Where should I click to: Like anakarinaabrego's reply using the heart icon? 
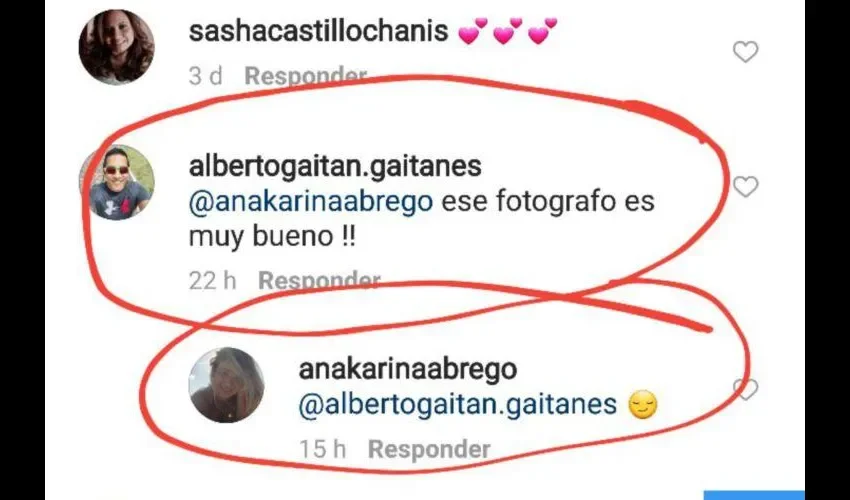(745, 389)
